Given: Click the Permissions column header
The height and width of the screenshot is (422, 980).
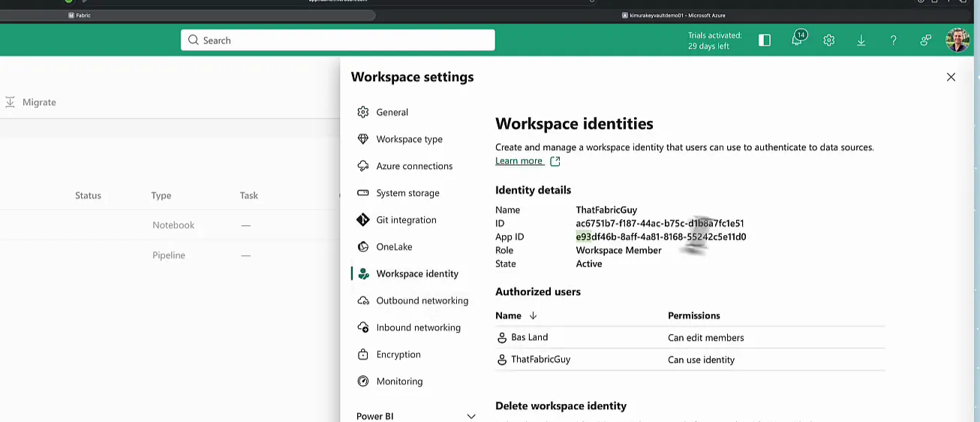Looking at the screenshot, I should coord(694,315).
